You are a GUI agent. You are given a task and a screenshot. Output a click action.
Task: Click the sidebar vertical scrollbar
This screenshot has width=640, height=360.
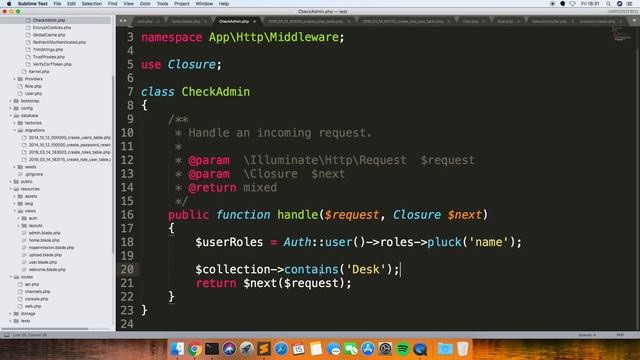click(x=113, y=163)
